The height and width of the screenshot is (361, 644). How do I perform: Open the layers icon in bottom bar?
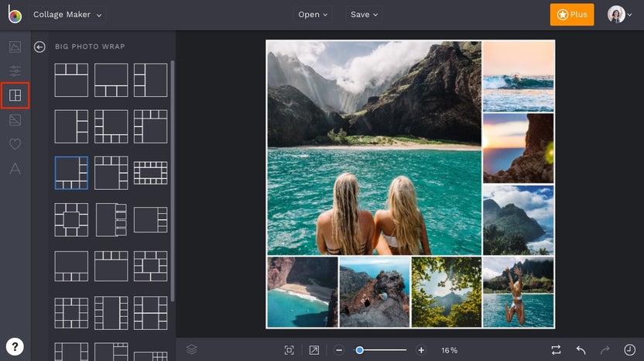[x=192, y=350]
